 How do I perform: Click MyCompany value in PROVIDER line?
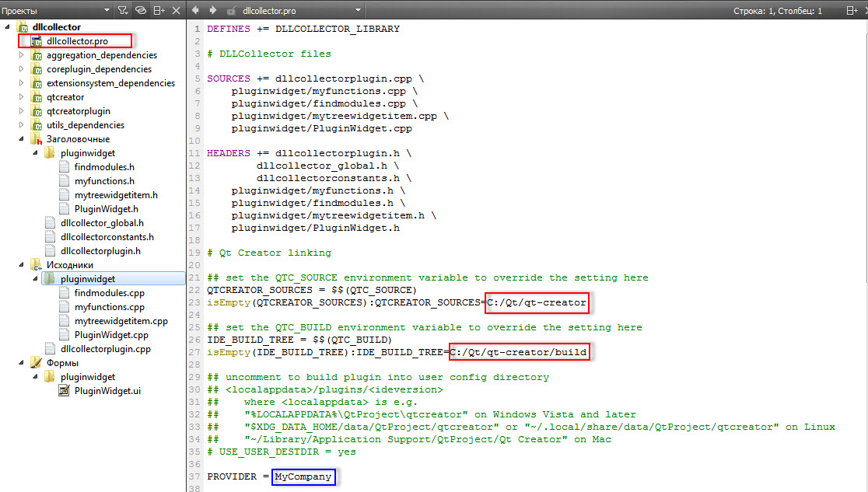pos(303,476)
